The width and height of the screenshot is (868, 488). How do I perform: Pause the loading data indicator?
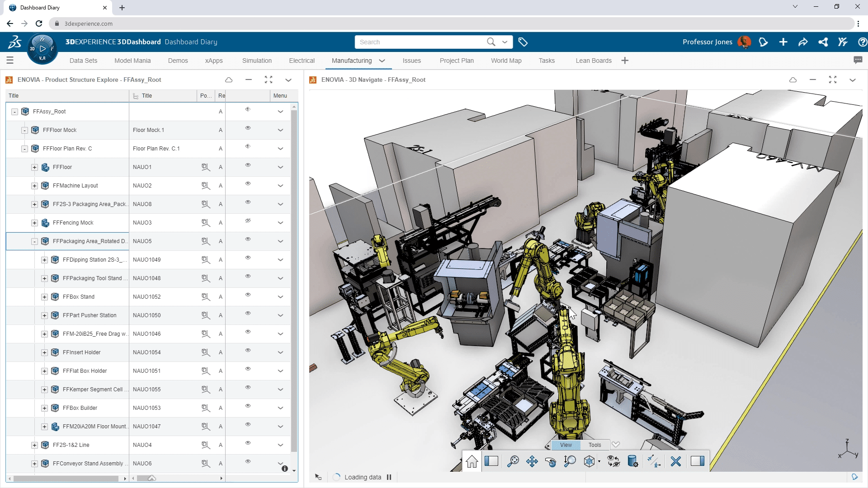[389, 477]
